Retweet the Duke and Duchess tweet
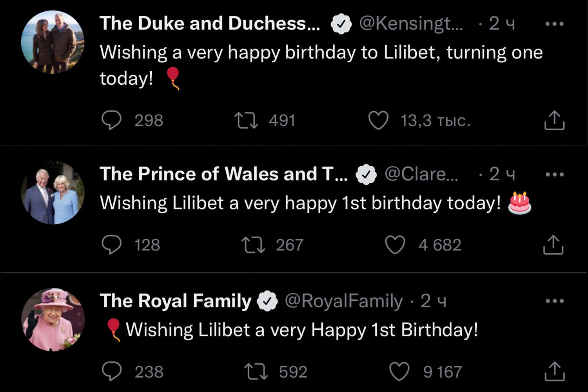The height and width of the screenshot is (392, 588). (x=246, y=120)
